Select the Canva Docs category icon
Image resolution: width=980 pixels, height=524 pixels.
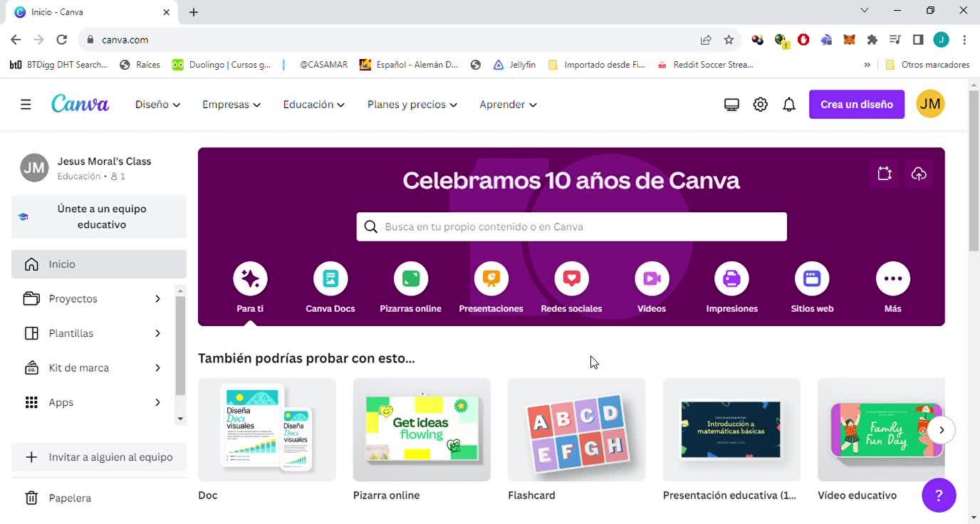[330, 278]
